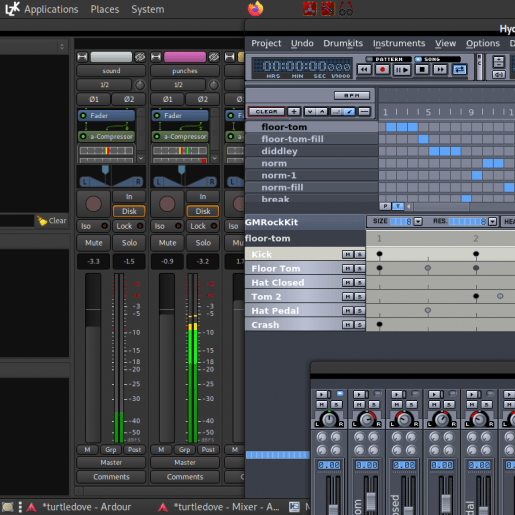Click the sound strip gain fader
The width and height of the screenshot is (515, 515).
[93, 358]
